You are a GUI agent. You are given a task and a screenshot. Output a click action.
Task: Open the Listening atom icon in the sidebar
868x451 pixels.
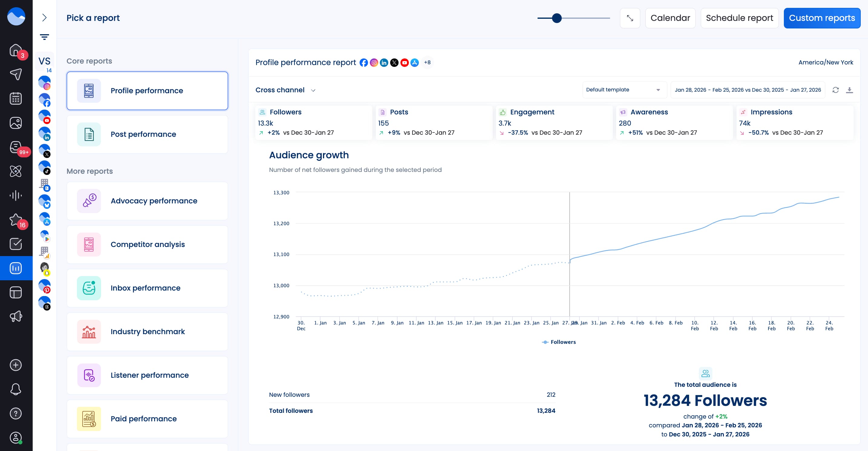coord(16,171)
